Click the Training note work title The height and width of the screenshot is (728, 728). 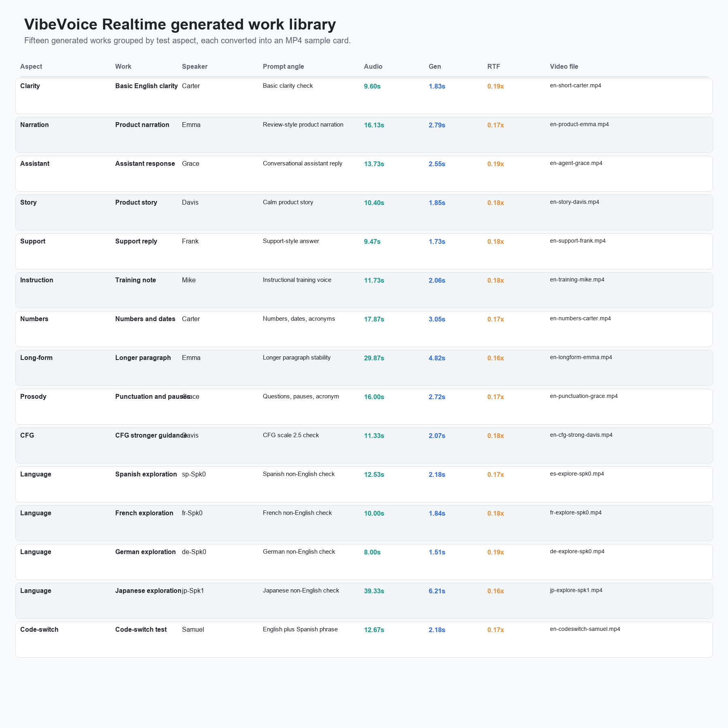[x=135, y=280]
